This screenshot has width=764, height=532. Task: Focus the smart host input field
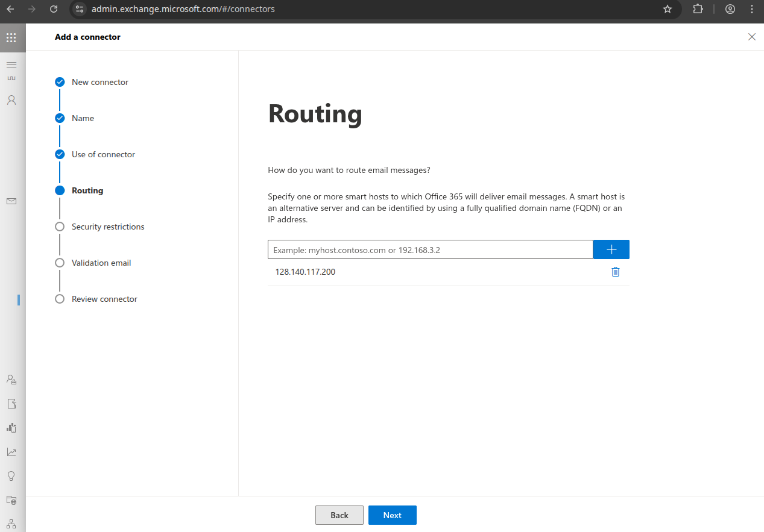(x=431, y=249)
